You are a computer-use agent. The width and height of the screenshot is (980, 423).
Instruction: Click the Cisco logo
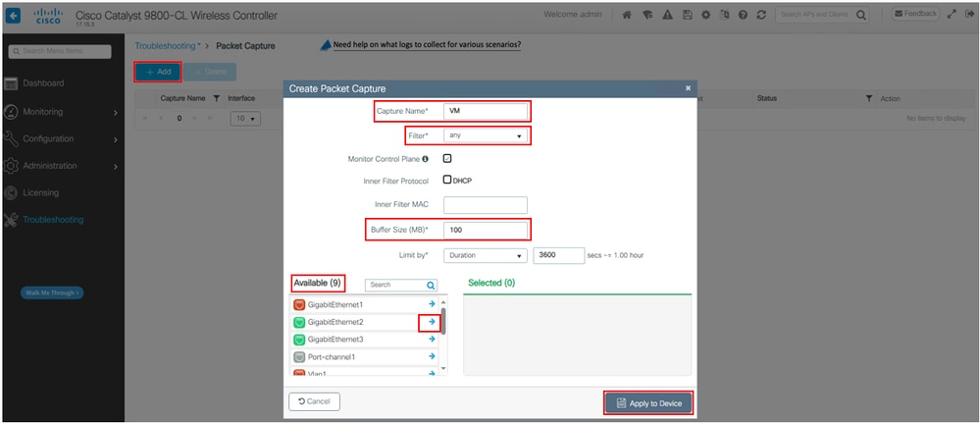pos(48,16)
